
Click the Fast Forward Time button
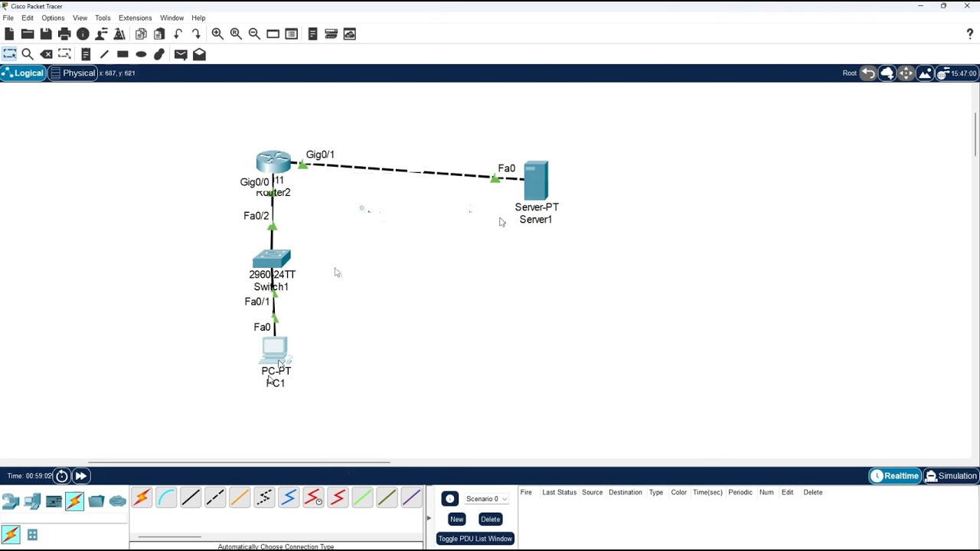(x=80, y=476)
